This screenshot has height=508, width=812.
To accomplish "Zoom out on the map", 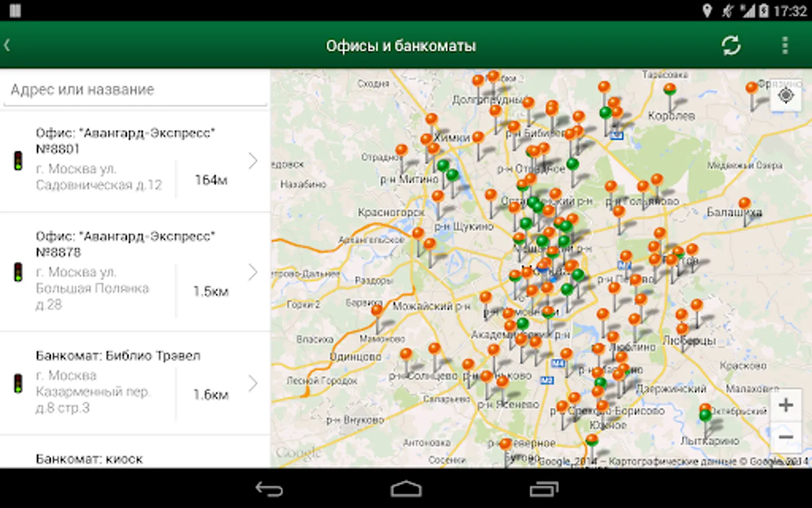I will (786, 437).
